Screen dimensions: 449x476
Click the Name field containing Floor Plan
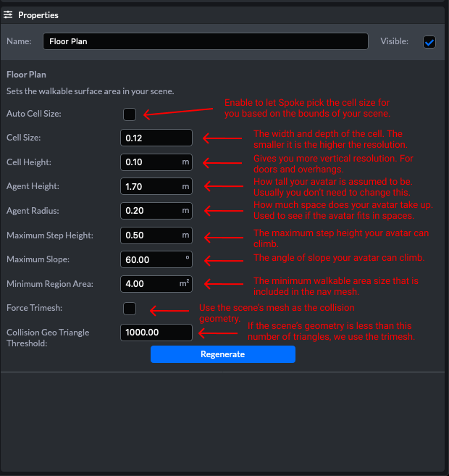(x=205, y=41)
